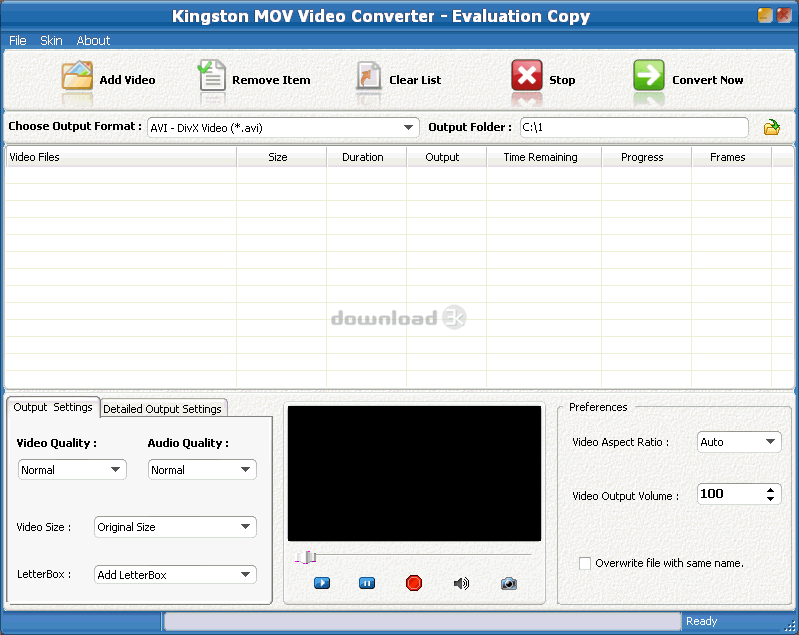Click the Output column header
Screen dimensions: 799x635
click(x=446, y=157)
